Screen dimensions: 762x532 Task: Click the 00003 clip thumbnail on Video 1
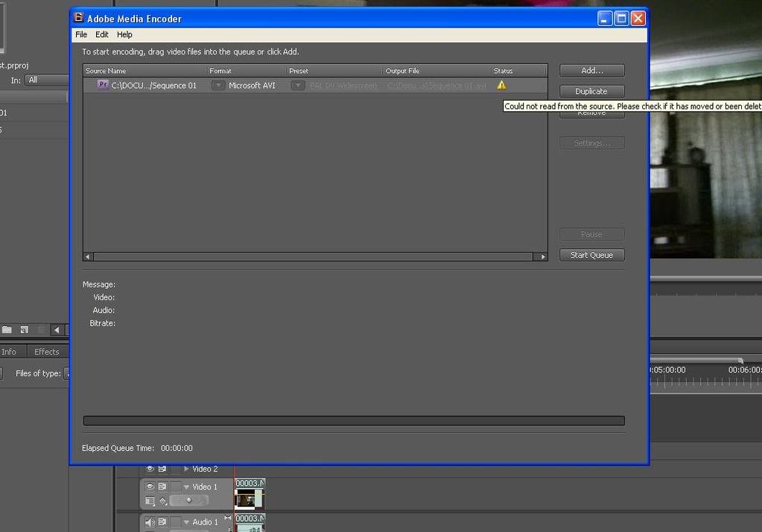pos(248,498)
